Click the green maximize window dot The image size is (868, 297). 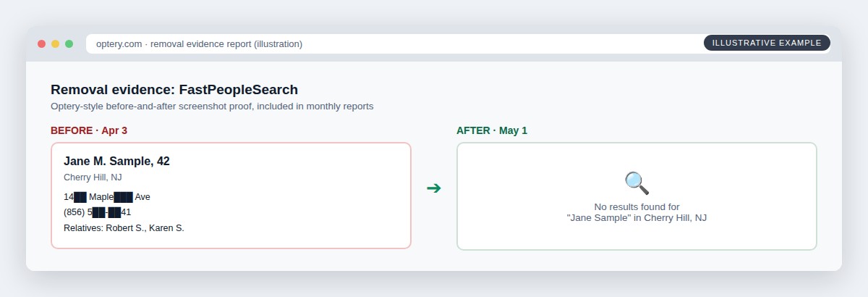(69, 43)
